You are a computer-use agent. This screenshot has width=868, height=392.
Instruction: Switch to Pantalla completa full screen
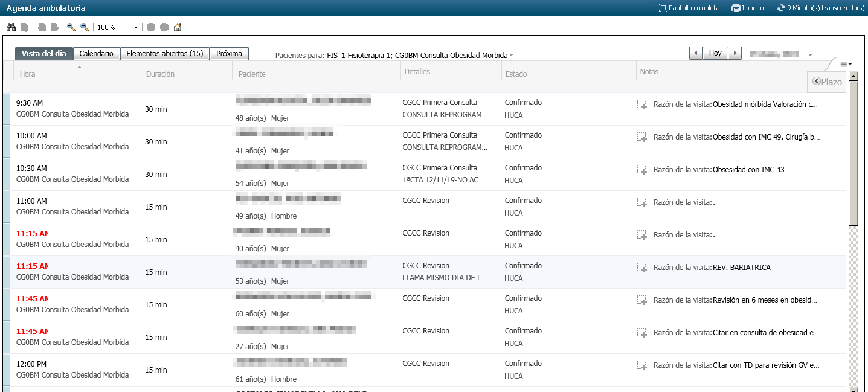tap(689, 8)
